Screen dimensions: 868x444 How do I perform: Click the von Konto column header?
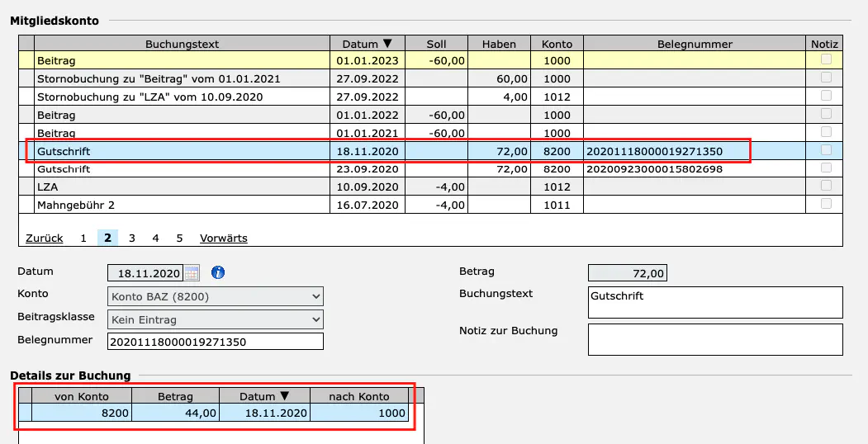pyautogui.click(x=82, y=396)
